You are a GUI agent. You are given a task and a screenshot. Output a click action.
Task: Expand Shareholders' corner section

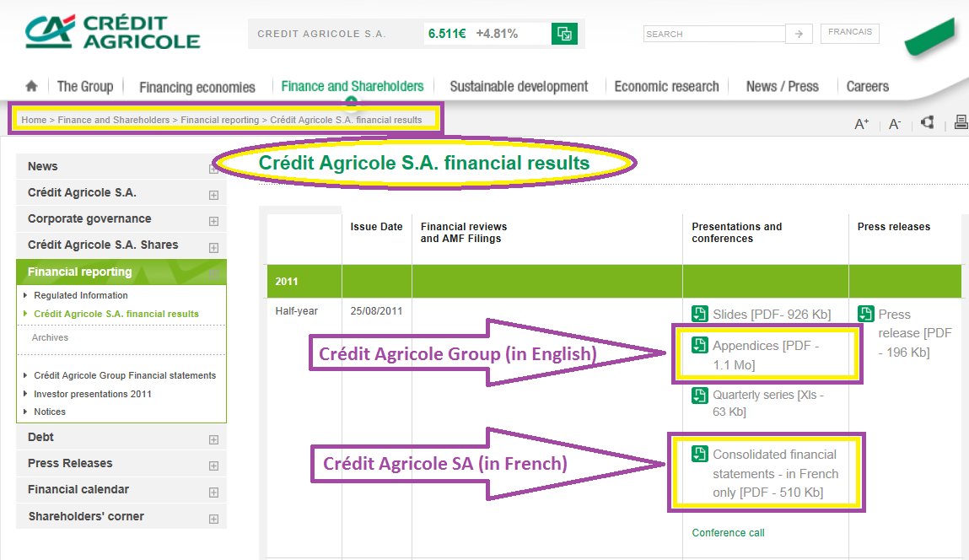(x=214, y=519)
